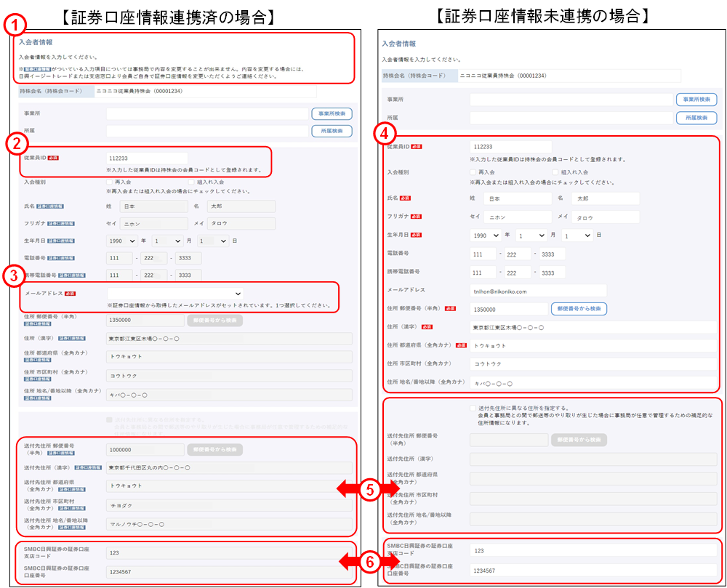Open birth month dropdown in the right form

pos(531,235)
